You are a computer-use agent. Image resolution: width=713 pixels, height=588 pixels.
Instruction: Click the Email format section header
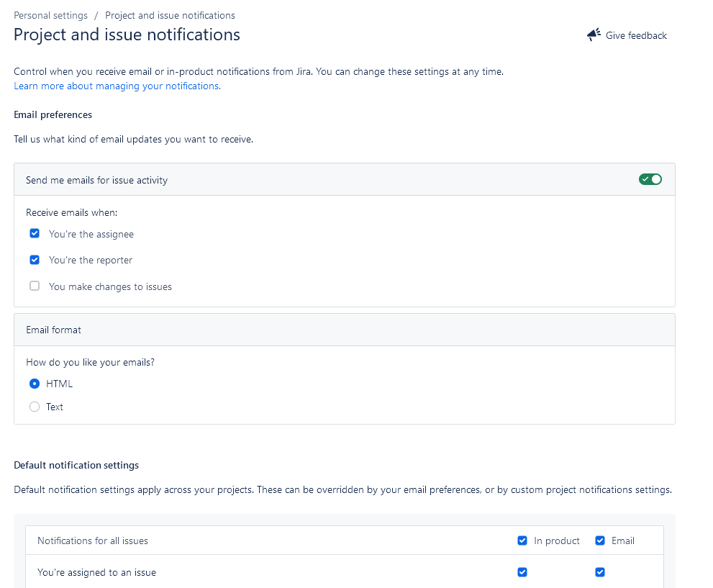coord(345,330)
